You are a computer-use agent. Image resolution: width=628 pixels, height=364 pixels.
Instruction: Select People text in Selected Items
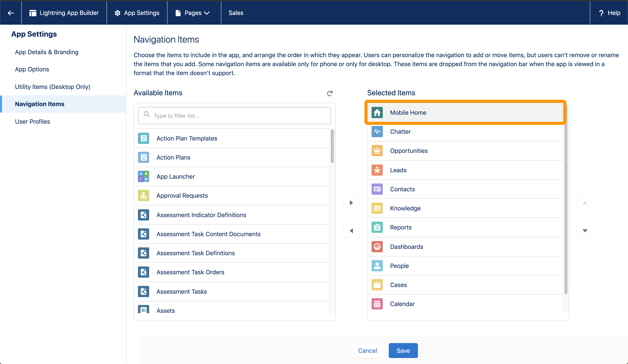click(399, 266)
